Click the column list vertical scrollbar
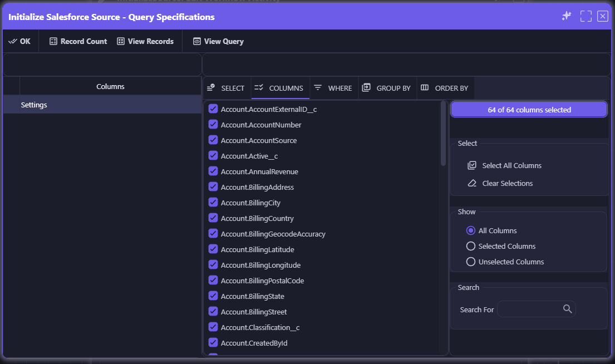The image size is (615, 364). coord(443,134)
